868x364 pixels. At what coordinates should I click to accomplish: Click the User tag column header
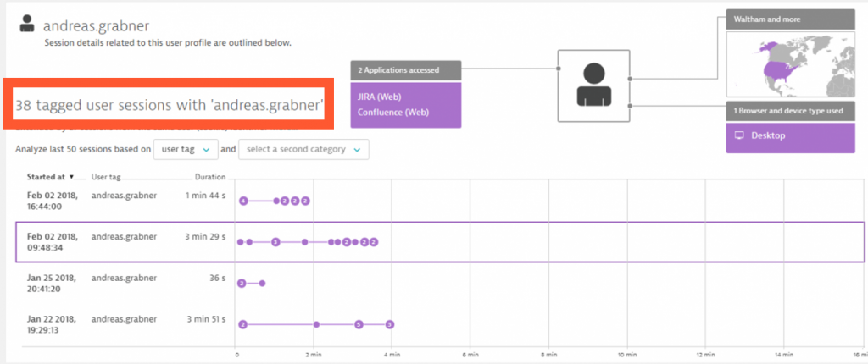tap(106, 177)
